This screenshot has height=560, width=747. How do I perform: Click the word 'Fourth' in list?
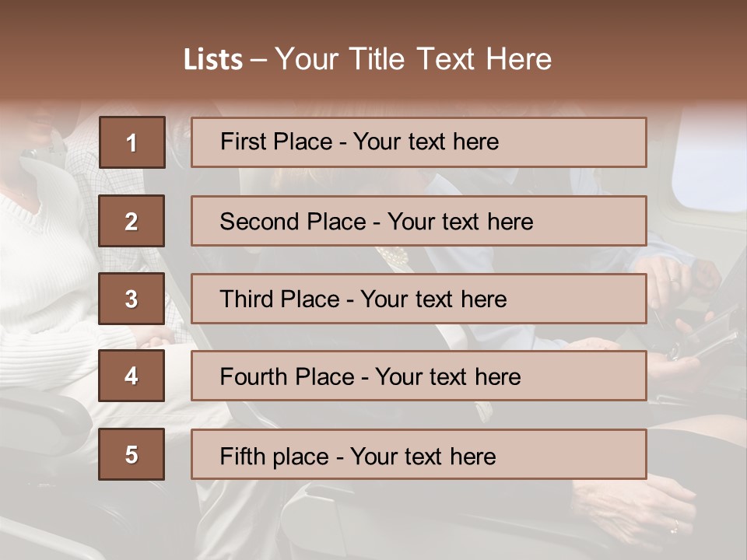[x=253, y=377]
